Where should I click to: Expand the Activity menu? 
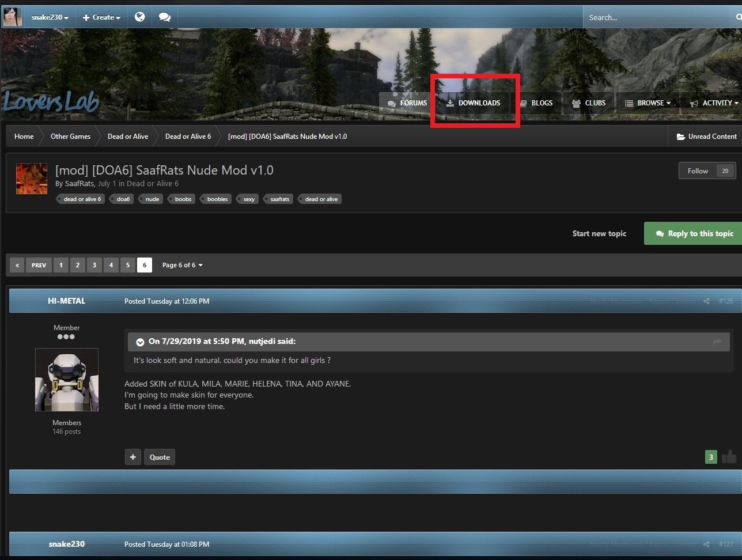click(x=714, y=103)
